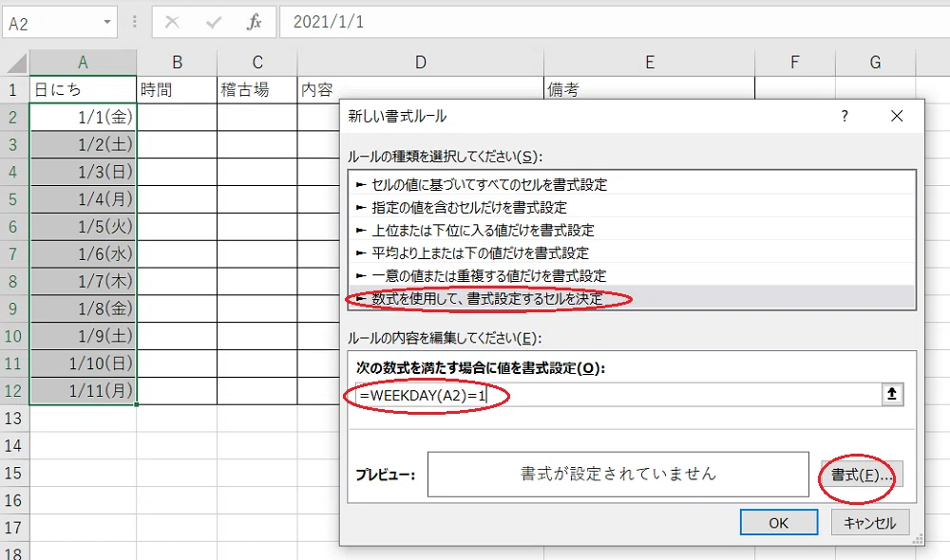Click cell 1/3(日)
Viewport: 950px width, 560px height.
tap(83, 172)
